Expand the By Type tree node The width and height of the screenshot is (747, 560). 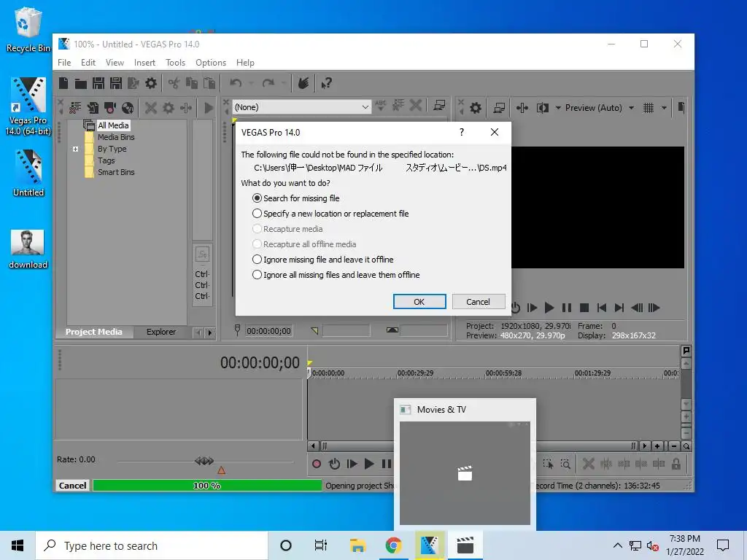click(x=75, y=149)
